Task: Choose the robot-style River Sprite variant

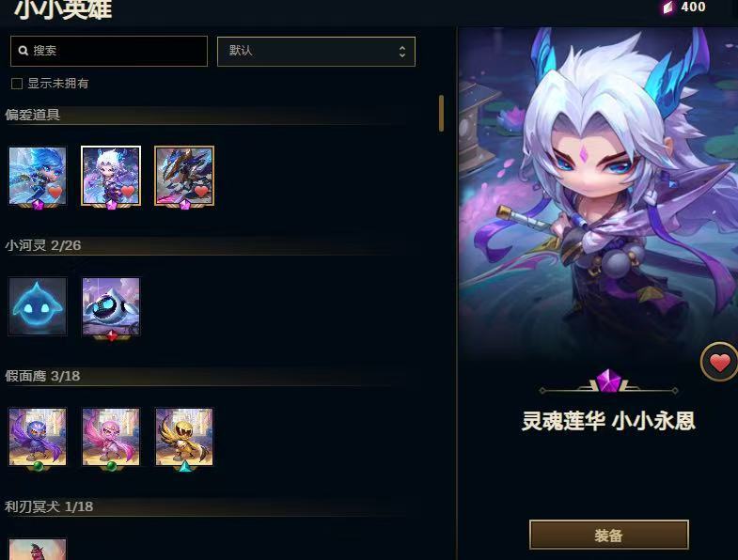Action: coord(111,306)
